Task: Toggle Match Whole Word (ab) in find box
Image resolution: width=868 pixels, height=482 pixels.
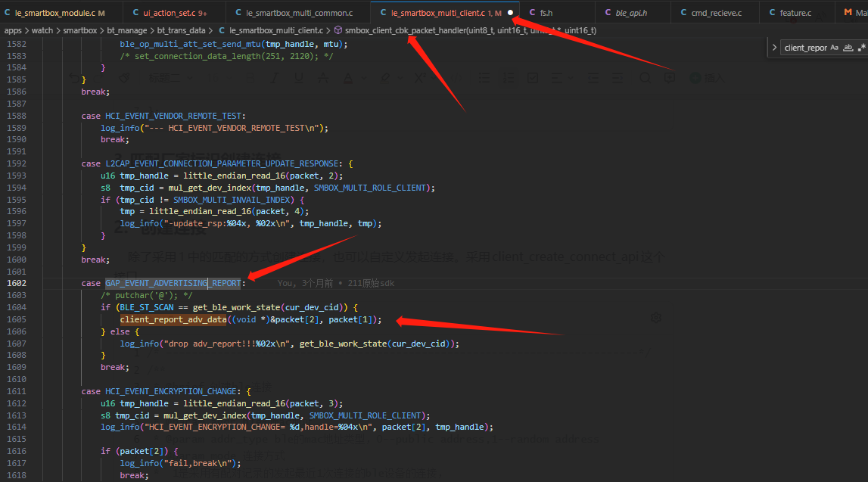Action: click(848, 48)
